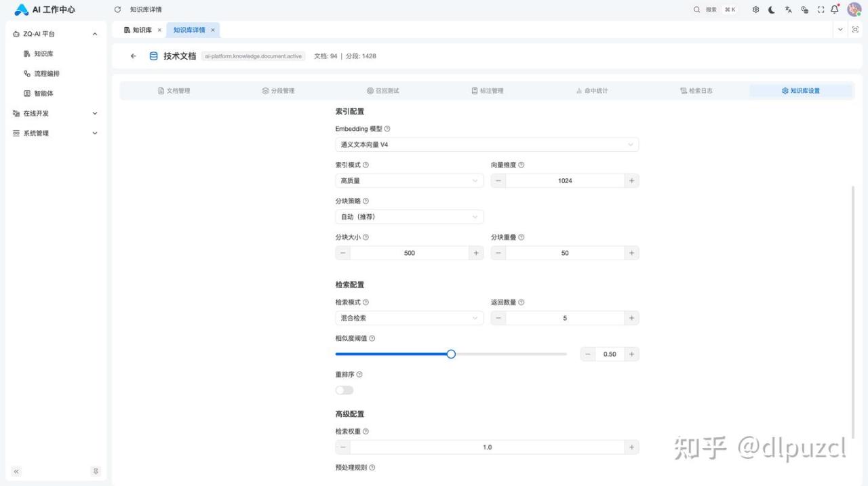Switch to dark mode via moon icon
The height and width of the screenshot is (486, 868).
pos(772,9)
